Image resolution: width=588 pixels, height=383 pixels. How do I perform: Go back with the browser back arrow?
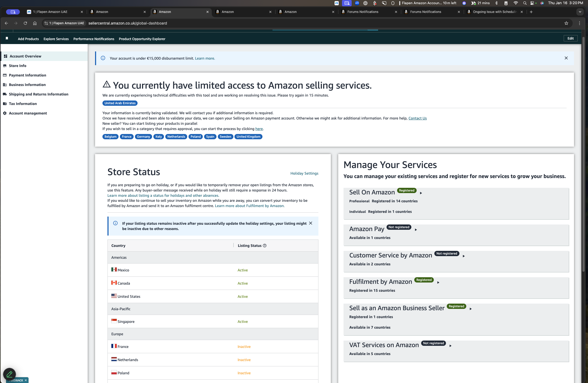[6, 23]
